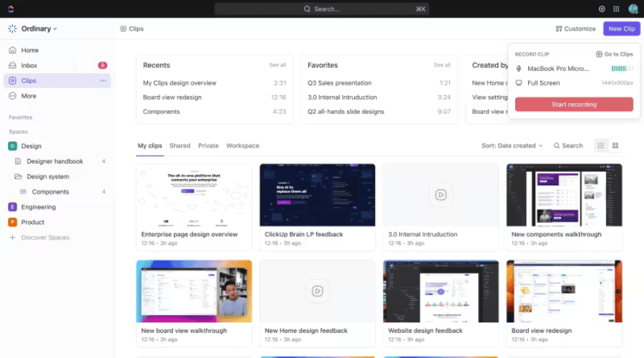Click the Full Screen monitor icon
The height and width of the screenshot is (358, 644).
519,82
